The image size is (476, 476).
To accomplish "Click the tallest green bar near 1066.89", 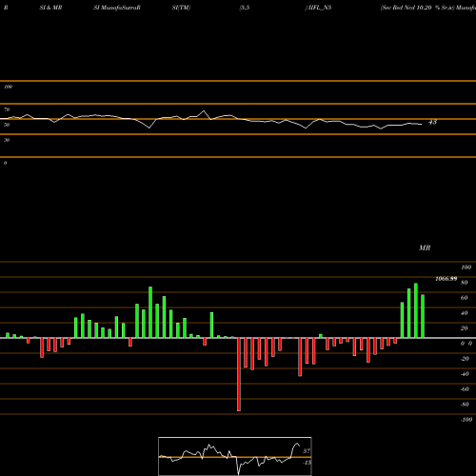I will click(x=416, y=310).
